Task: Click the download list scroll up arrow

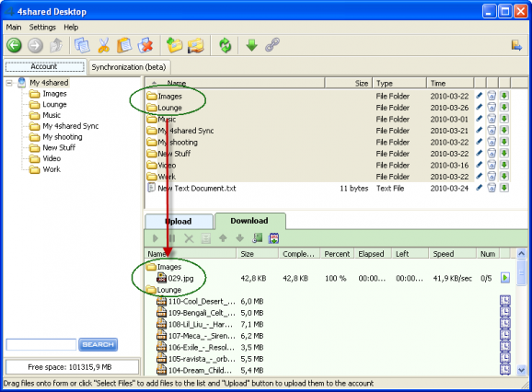Action: coord(522,253)
